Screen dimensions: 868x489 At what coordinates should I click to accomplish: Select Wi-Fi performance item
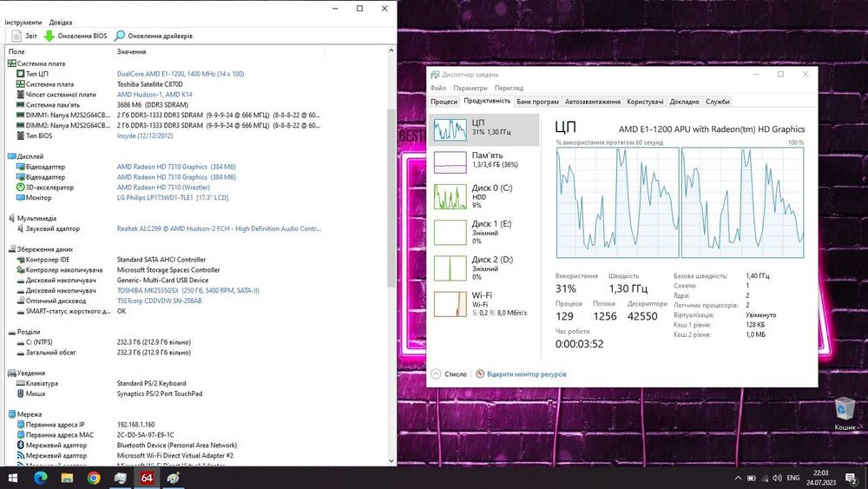(x=484, y=304)
